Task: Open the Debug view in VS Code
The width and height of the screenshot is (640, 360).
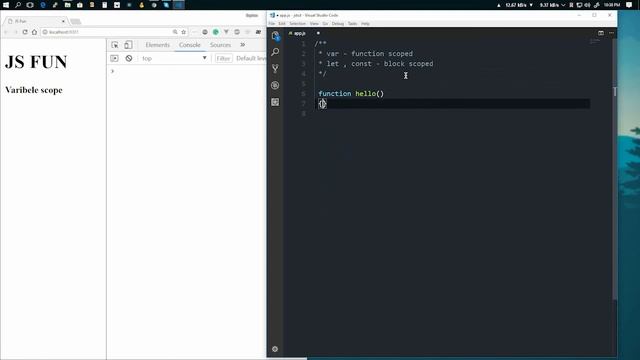Action: [x=275, y=85]
